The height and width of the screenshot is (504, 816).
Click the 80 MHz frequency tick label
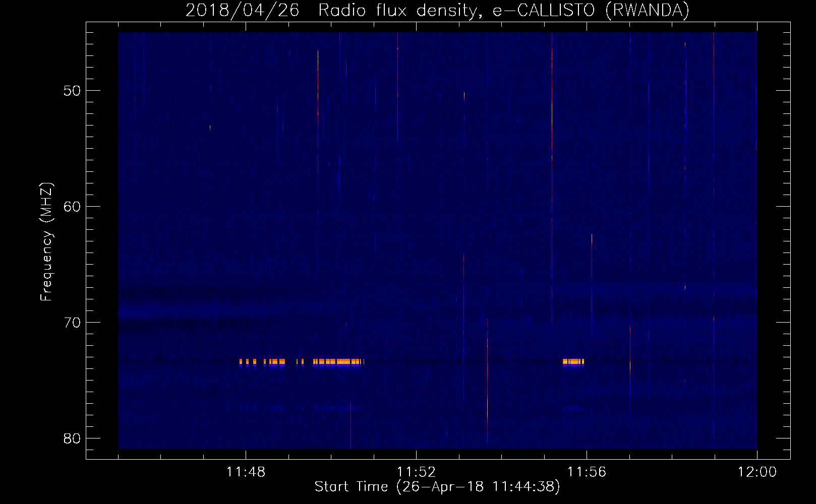pyautogui.click(x=73, y=438)
